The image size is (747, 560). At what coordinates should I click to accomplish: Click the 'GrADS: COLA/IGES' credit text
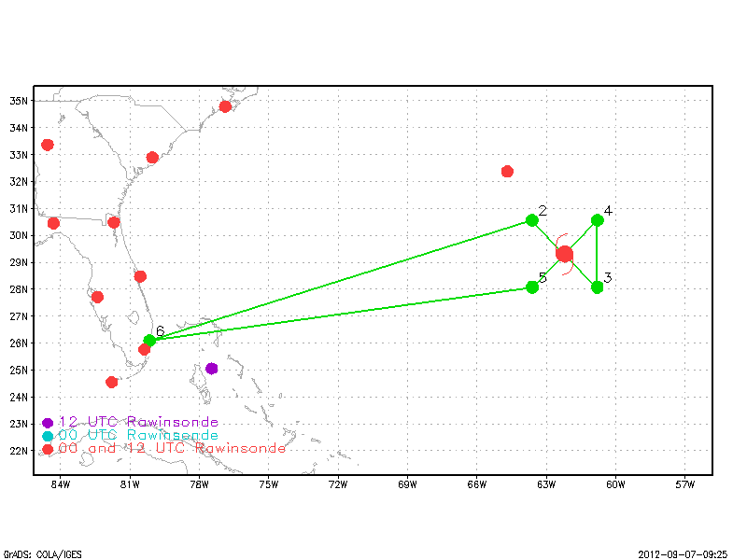pyautogui.click(x=42, y=554)
